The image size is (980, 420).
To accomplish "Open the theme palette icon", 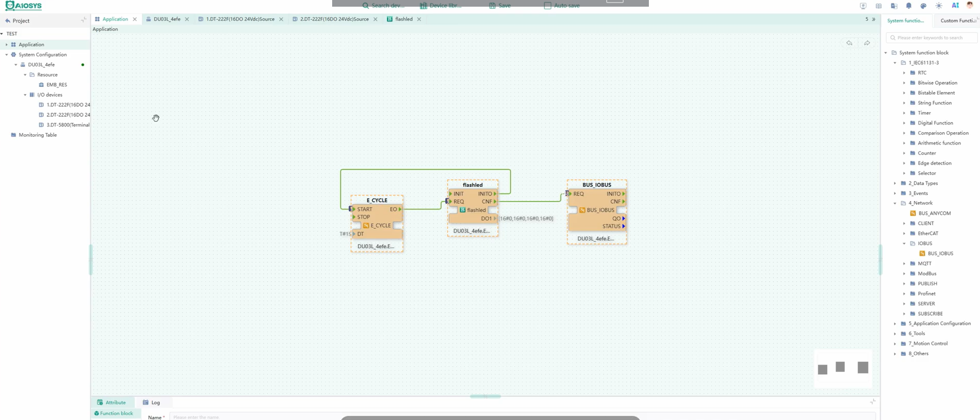I will pos(923,6).
